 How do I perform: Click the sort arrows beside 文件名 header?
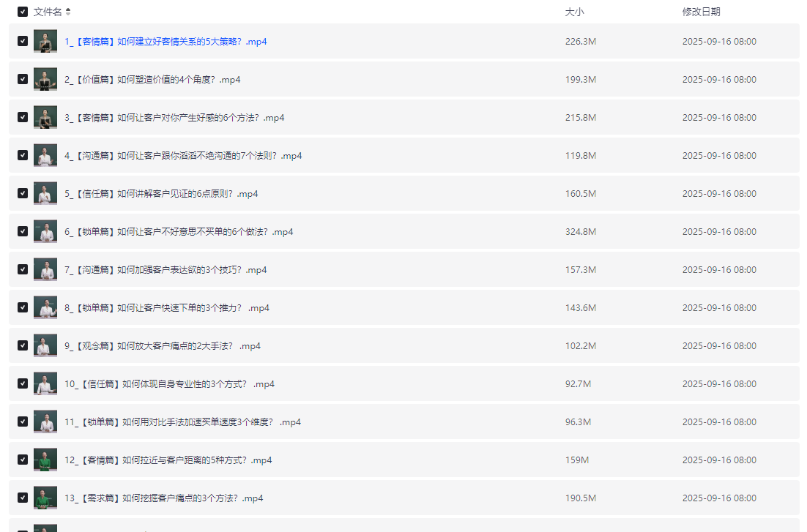tap(68, 12)
